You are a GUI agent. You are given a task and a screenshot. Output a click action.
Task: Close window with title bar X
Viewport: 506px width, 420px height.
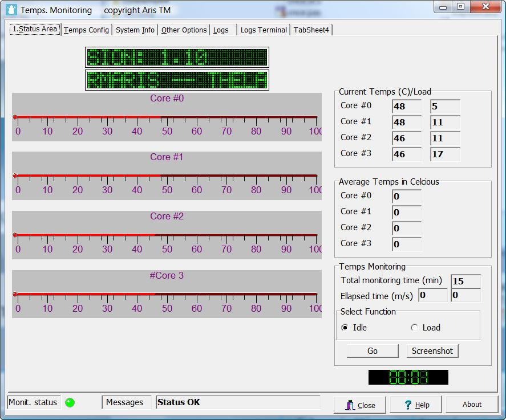click(485, 7)
